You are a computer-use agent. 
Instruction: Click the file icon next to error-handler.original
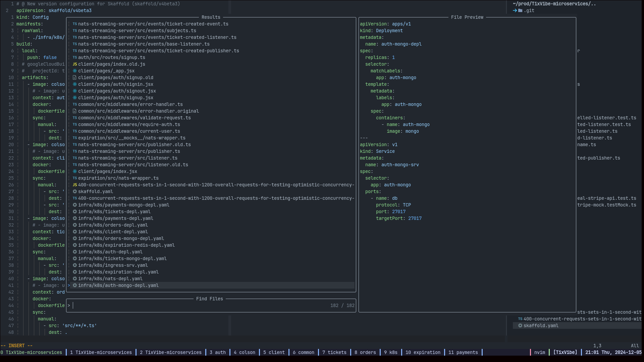[75, 111]
